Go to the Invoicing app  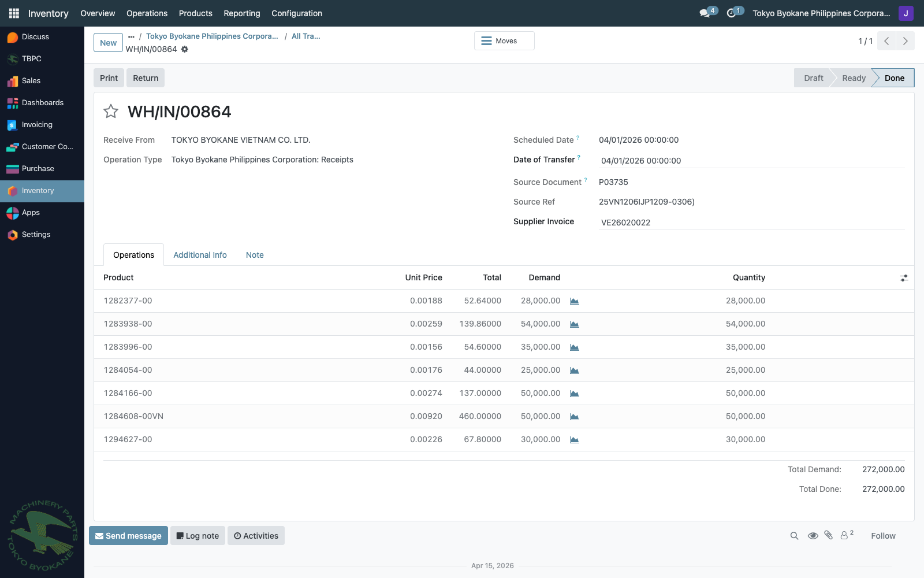tap(42, 125)
